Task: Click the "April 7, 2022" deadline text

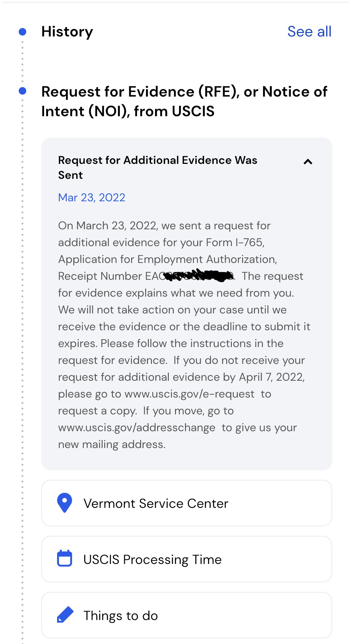Action: (271, 377)
